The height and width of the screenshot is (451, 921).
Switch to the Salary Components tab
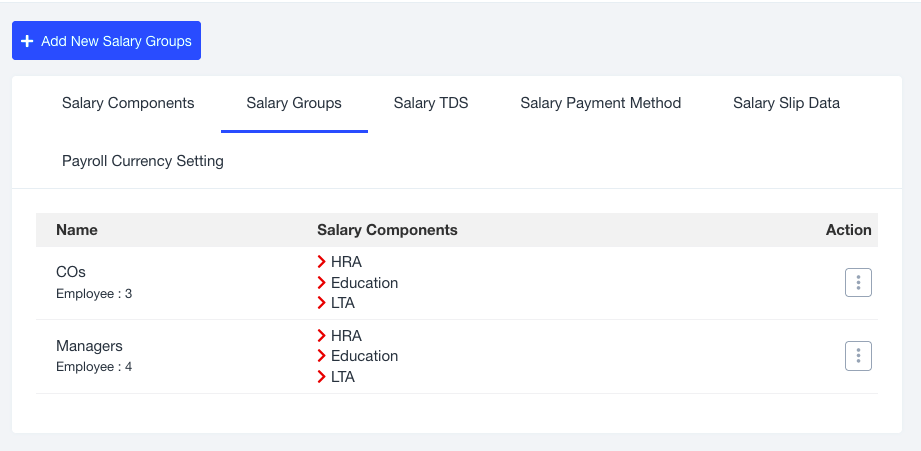pos(128,103)
